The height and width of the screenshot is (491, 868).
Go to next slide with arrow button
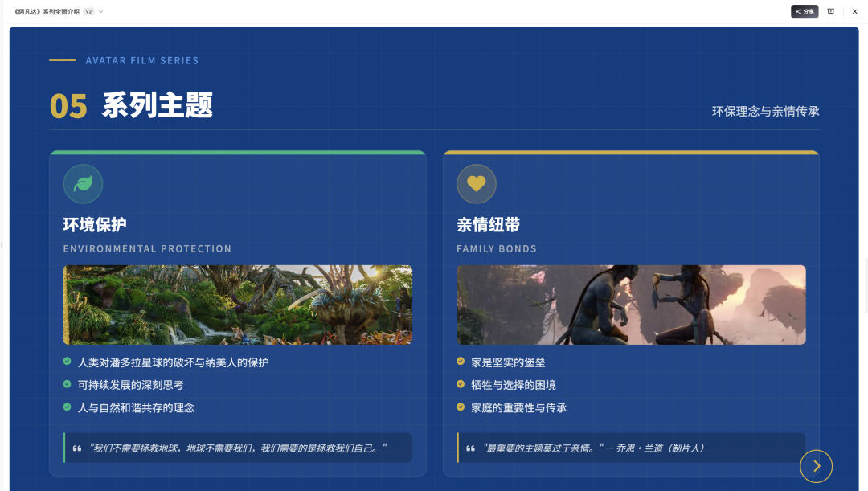[816, 466]
